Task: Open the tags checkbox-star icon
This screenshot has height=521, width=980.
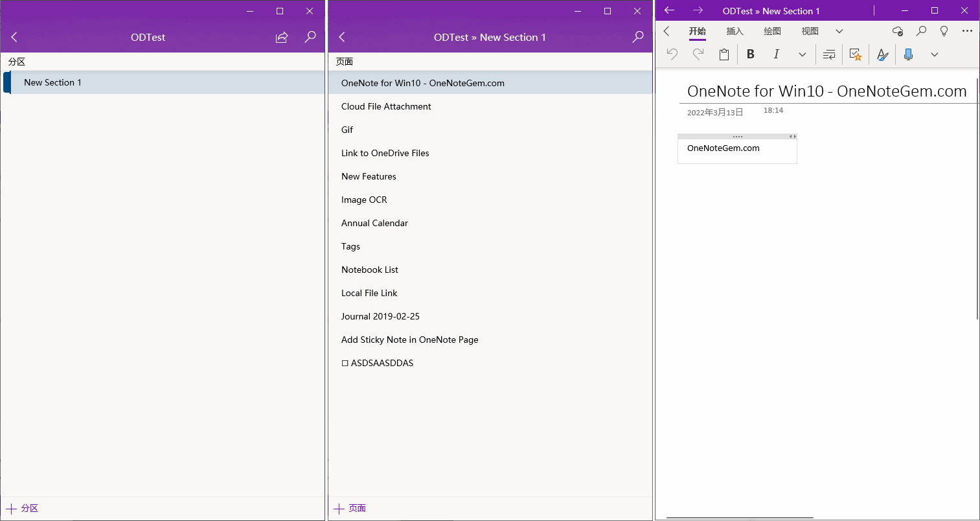Action: coord(856,55)
